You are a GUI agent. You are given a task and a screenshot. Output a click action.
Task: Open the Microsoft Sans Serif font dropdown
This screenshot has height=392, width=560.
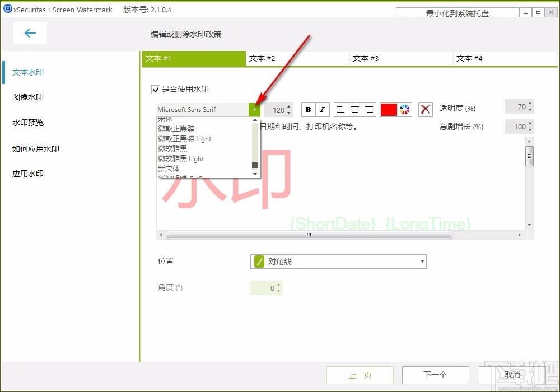(254, 110)
